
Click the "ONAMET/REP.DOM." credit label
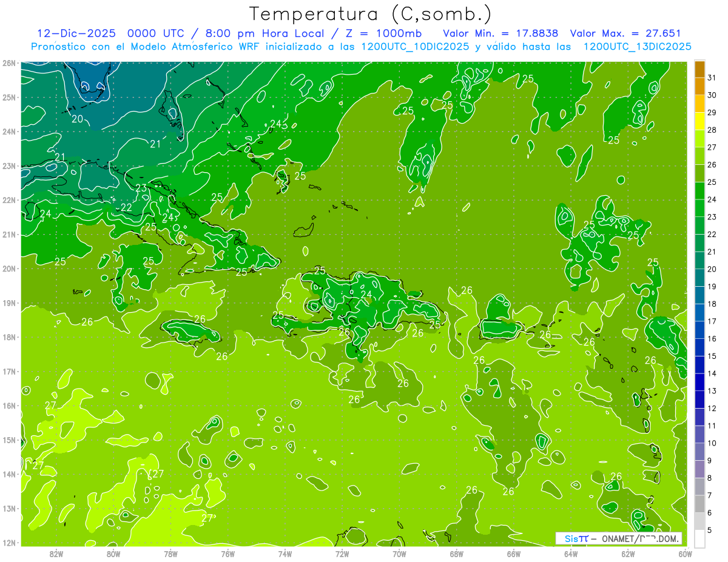[641, 538]
